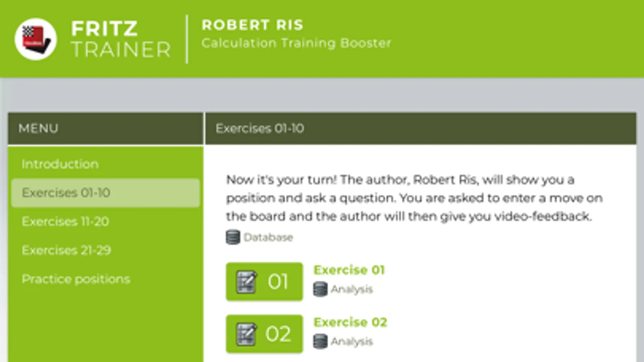Screen dimensions: 644x362
Task: Click the Analysis database icon under Exercise 01
Action: click(x=320, y=289)
